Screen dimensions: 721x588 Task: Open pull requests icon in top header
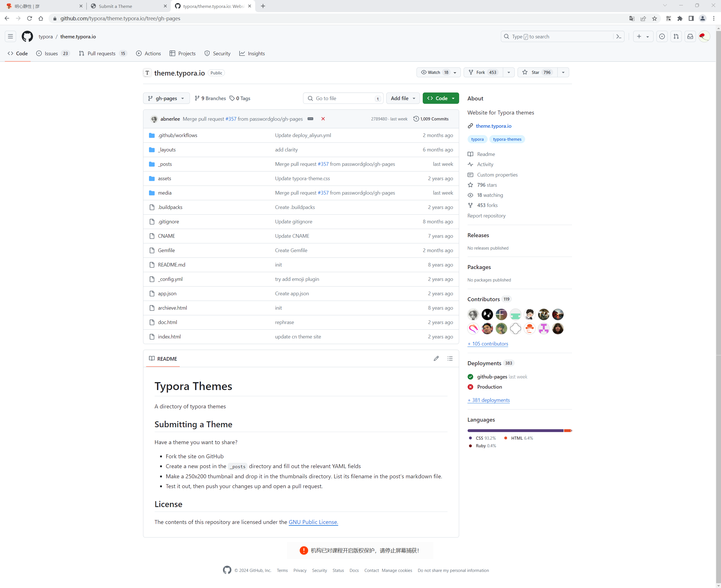[x=676, y=36]
